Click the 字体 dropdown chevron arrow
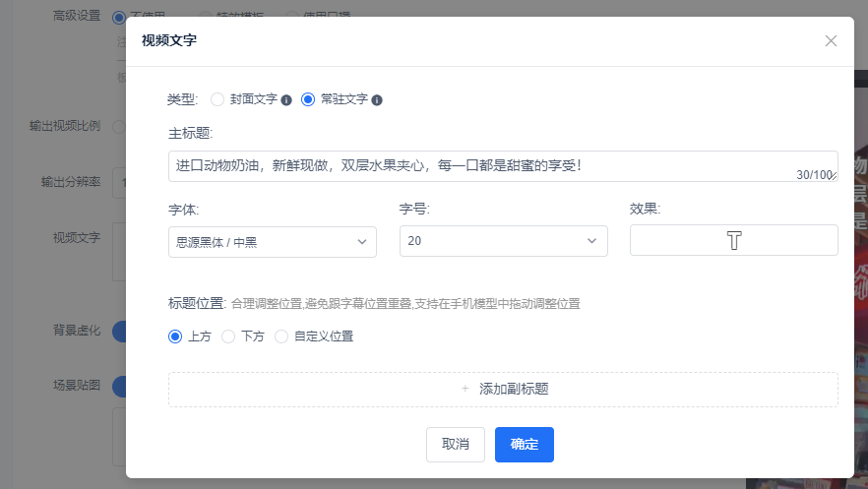 pos(362,242)
